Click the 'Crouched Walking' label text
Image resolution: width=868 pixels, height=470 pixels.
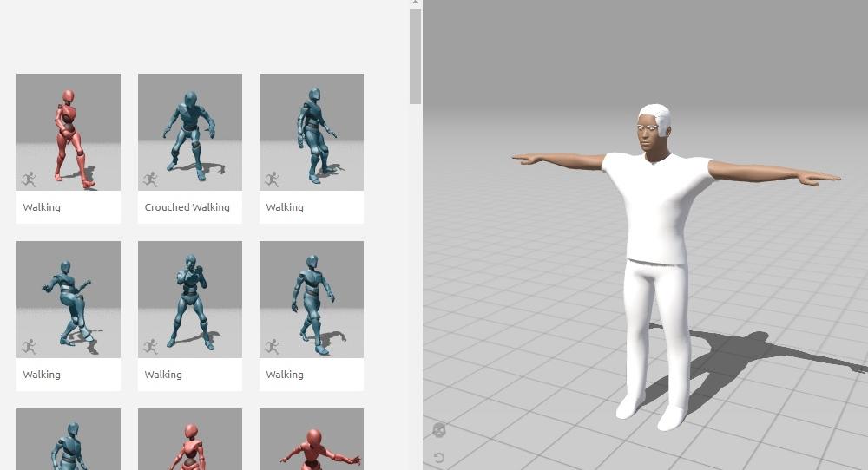(187, 207)
